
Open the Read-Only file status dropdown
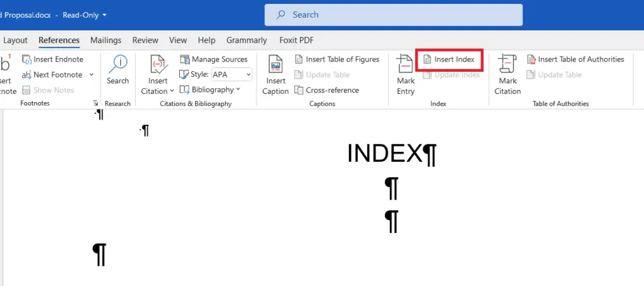coord(85,15)
